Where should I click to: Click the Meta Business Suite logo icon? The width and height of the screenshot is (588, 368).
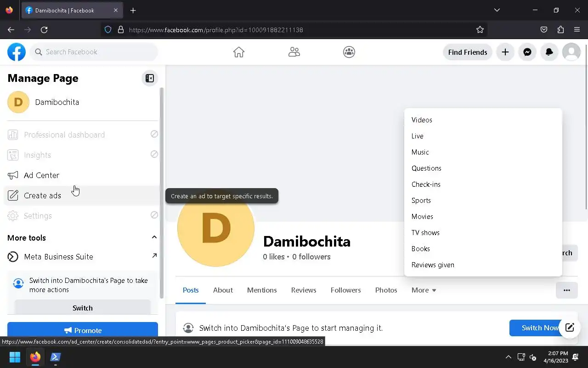pyautogui.click(x=13, y=257)
